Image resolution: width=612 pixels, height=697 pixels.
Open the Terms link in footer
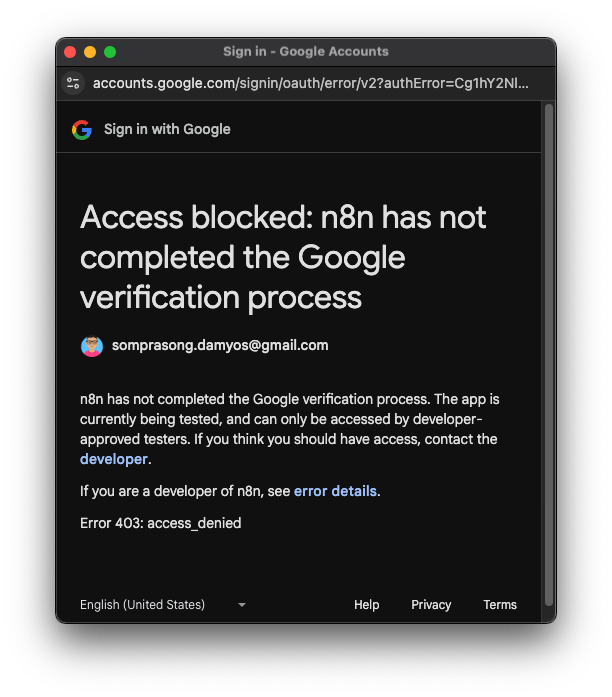(x=500, y=605)
